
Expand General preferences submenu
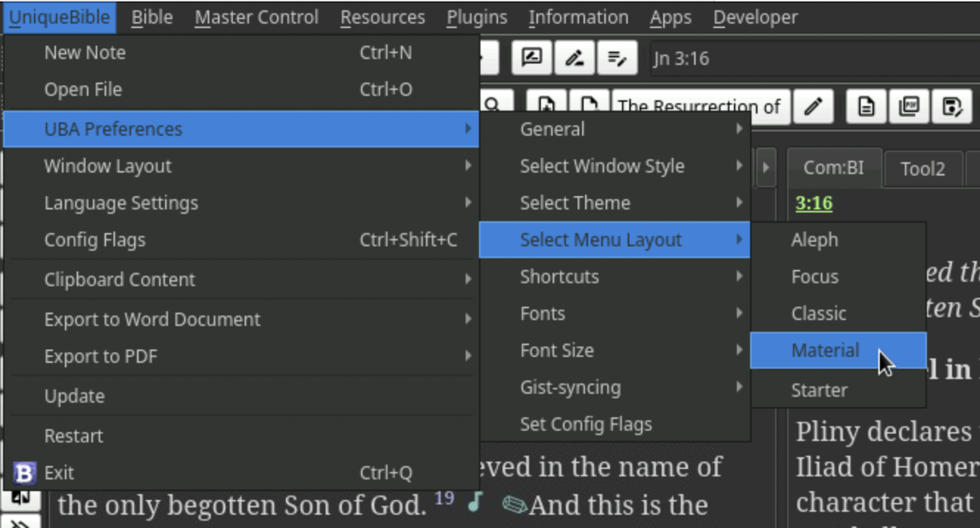[x=615, y=130]
